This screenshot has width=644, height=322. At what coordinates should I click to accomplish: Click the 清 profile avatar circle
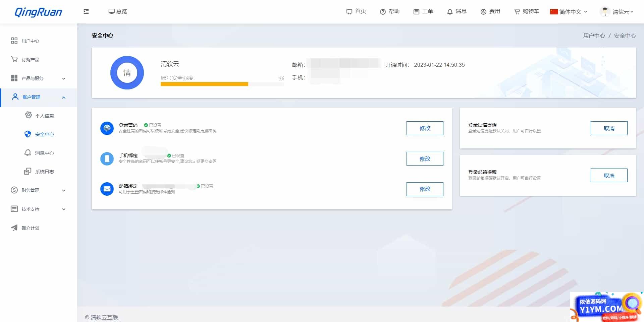[x=127, y=73]
